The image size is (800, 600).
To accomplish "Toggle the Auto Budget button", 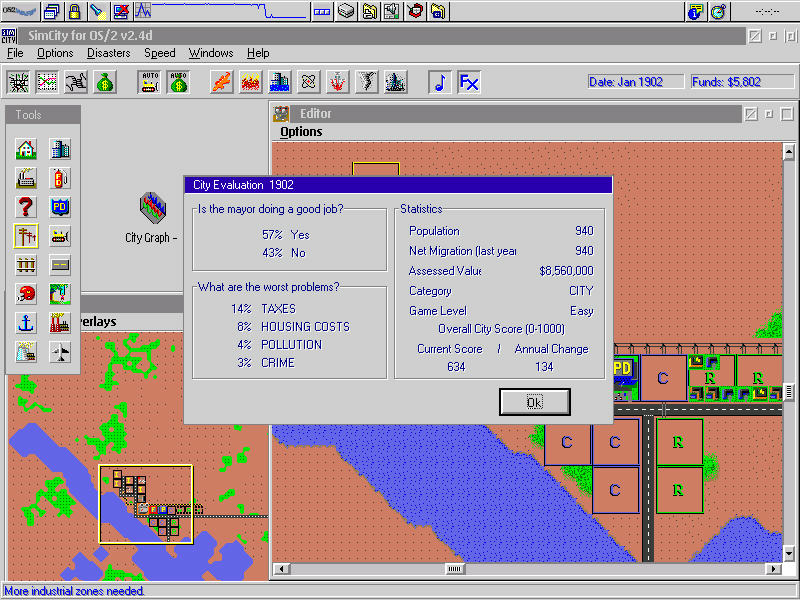I will (x=178, y=82).
